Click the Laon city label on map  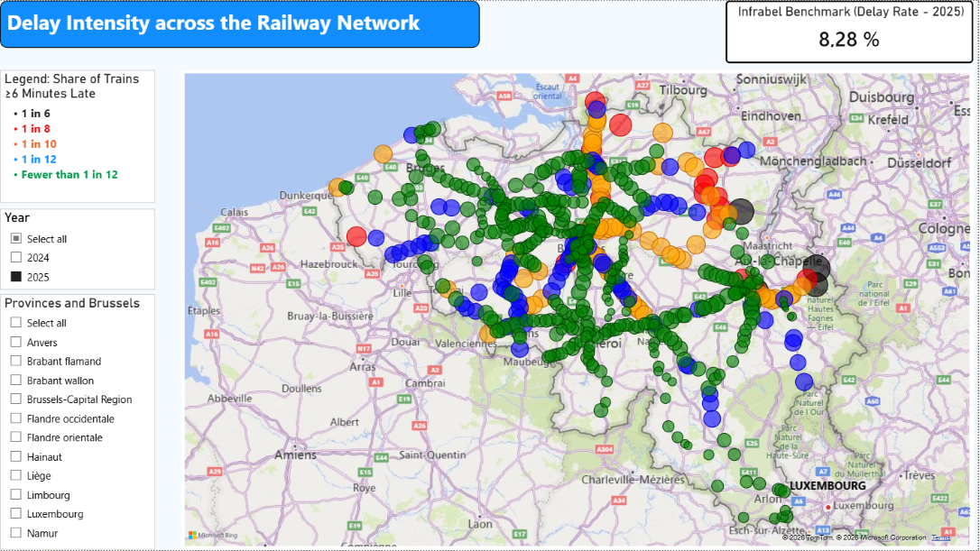click(x=480, y=524)
